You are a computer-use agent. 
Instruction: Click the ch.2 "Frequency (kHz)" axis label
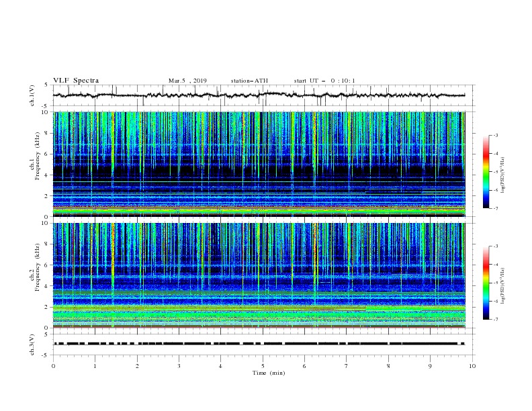click(38, 267)
